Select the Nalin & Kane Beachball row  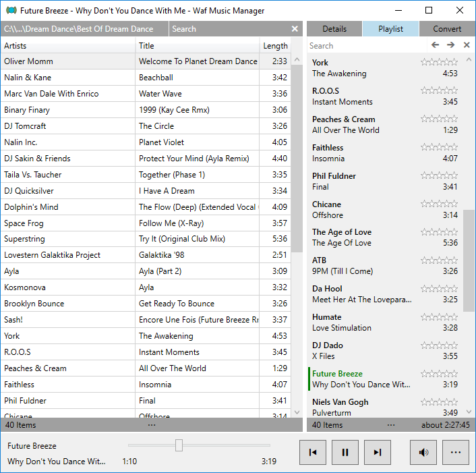pyautogui.click(x=146, y=78)
